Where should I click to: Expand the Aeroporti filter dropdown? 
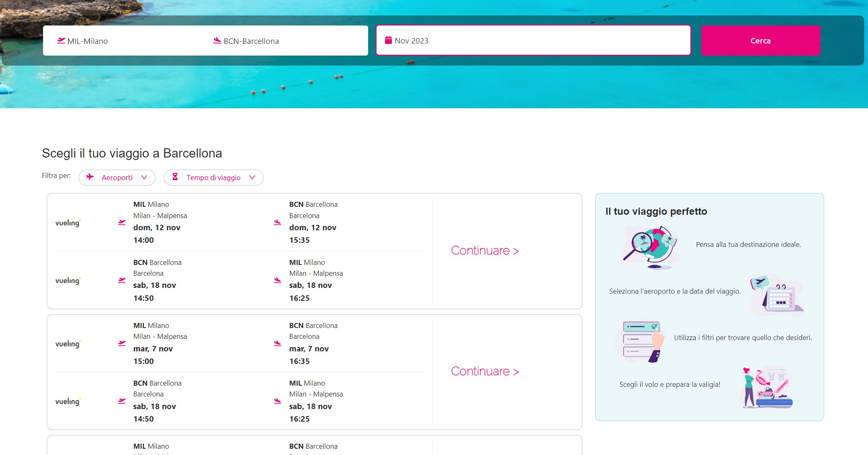tap(117, 178)
